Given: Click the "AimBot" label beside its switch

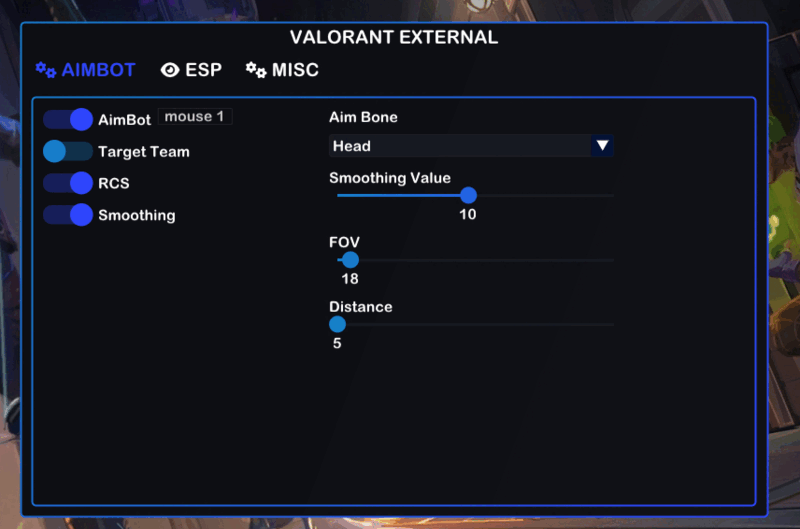Looking at the screenshot, I should click(124, 120).
